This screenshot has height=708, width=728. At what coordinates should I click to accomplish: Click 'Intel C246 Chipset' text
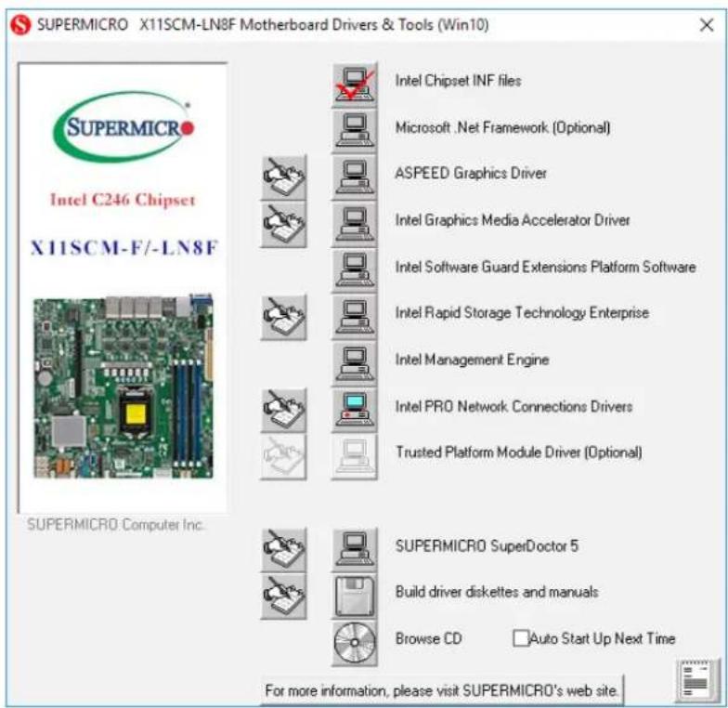coord(123,200)
